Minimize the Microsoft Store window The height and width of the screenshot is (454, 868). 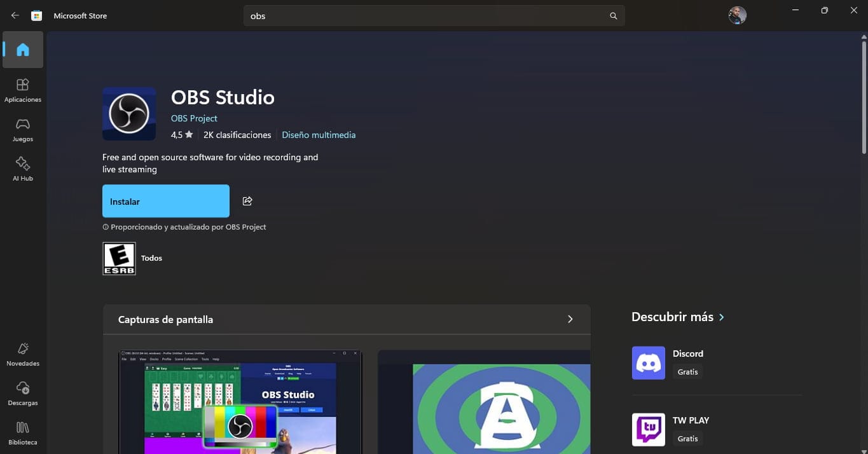[x=796, y=11]
